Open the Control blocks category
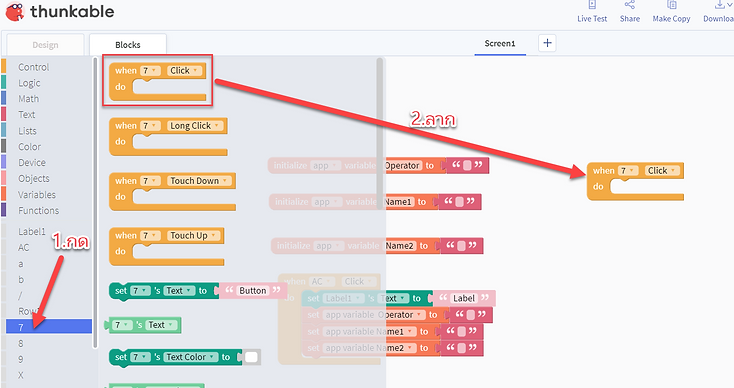The height and width of the screenshot is (388, 734). point(33,67)
